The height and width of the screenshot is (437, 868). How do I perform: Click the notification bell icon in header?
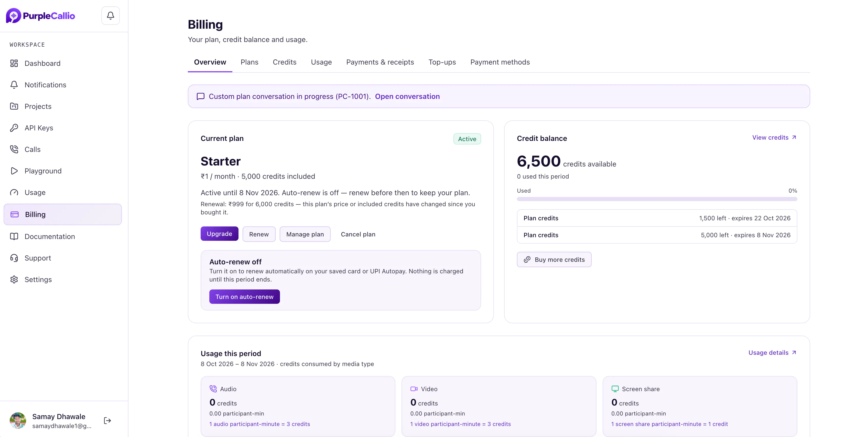tap(111, 16)
